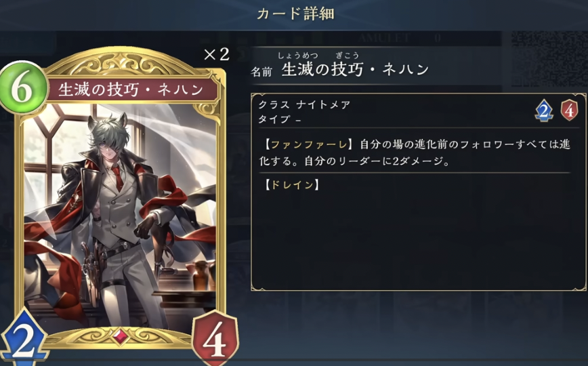
Task: Click the カード詳細 header title
Action: click(x=296, y=14)
